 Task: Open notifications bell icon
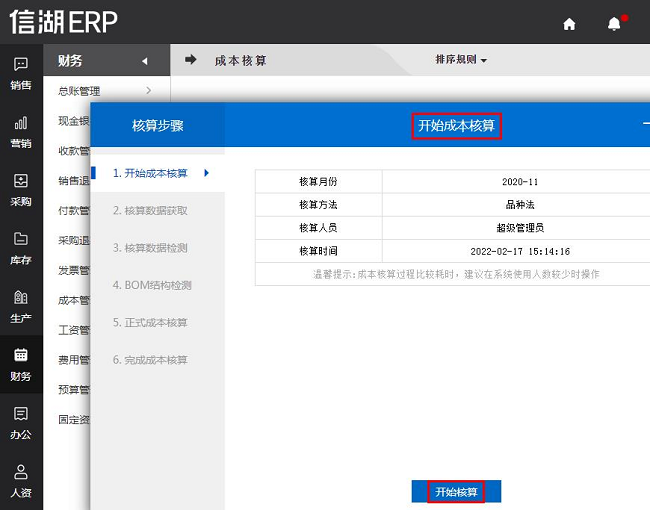614,24
